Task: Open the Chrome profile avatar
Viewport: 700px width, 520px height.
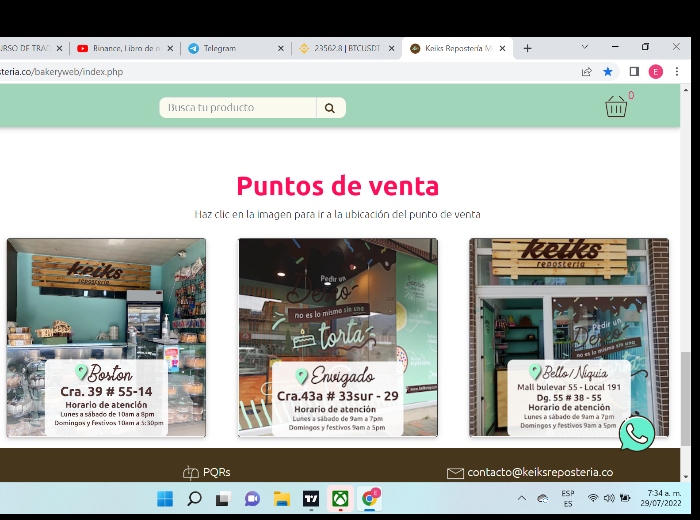Action: pyautogui.click(x=655, y=72)
